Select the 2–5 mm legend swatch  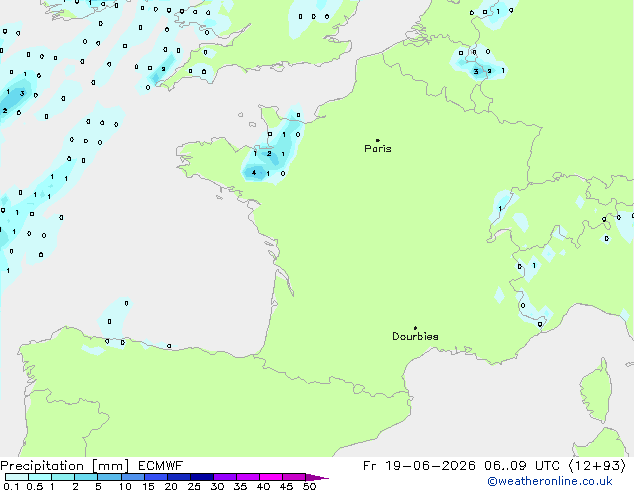pos(86,477)
